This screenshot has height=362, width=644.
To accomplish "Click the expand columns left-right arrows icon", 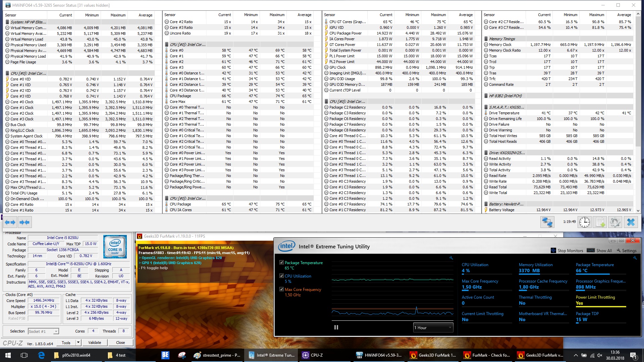I will [x=10, y=222].
